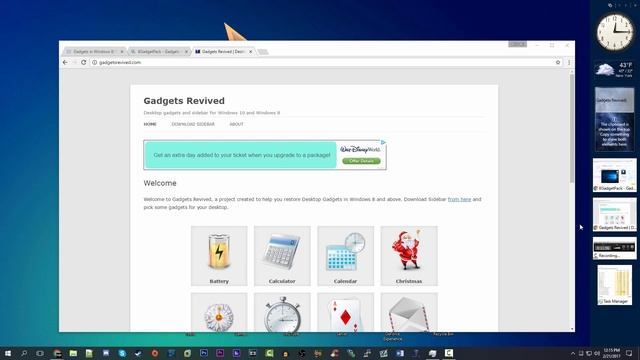The width and height of the screenshot is (640, 360).
Task: Click the weather gadget showing 43°F
Action: (614, 69)
